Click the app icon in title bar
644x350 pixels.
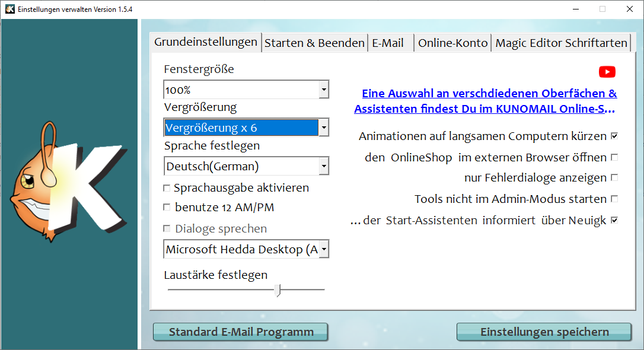tap(9, 9)
